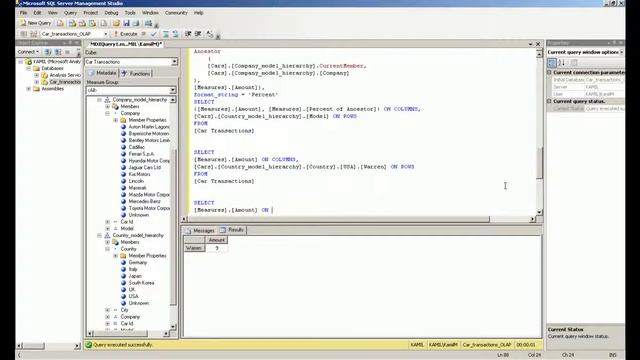This screenshot has width=640, height=360.
Task: Click the Connect dropdown in Object Explorer
Action: 28,52
